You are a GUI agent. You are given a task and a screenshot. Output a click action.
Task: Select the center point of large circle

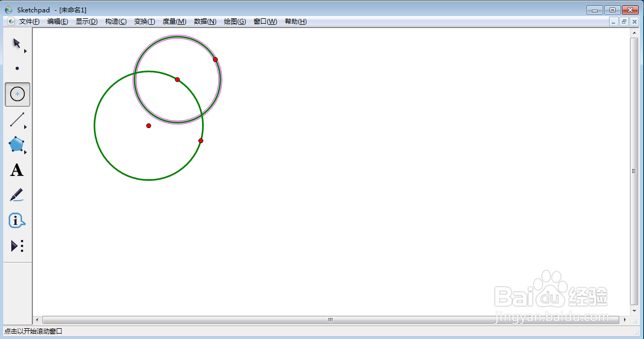pyautogui.click(x=149, y=126)
